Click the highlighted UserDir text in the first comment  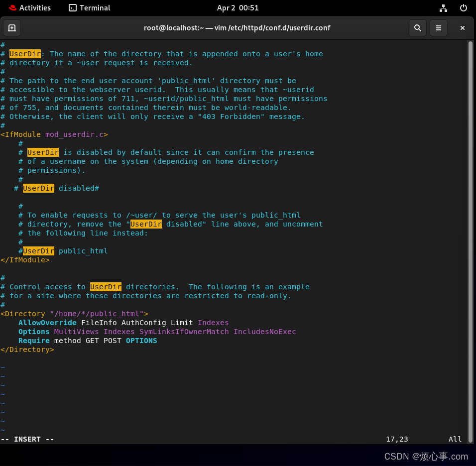tap(24, 53)
